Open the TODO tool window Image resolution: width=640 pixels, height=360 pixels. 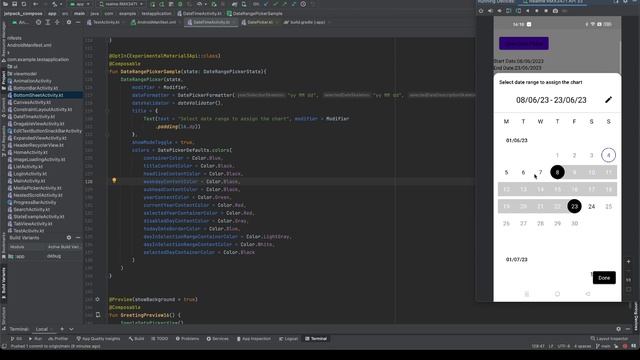(160, 339)
